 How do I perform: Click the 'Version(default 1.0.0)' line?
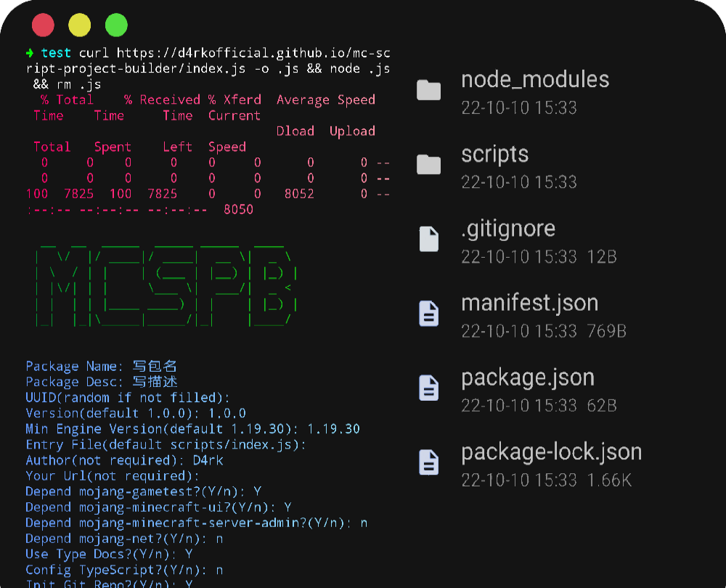point(136,413)
